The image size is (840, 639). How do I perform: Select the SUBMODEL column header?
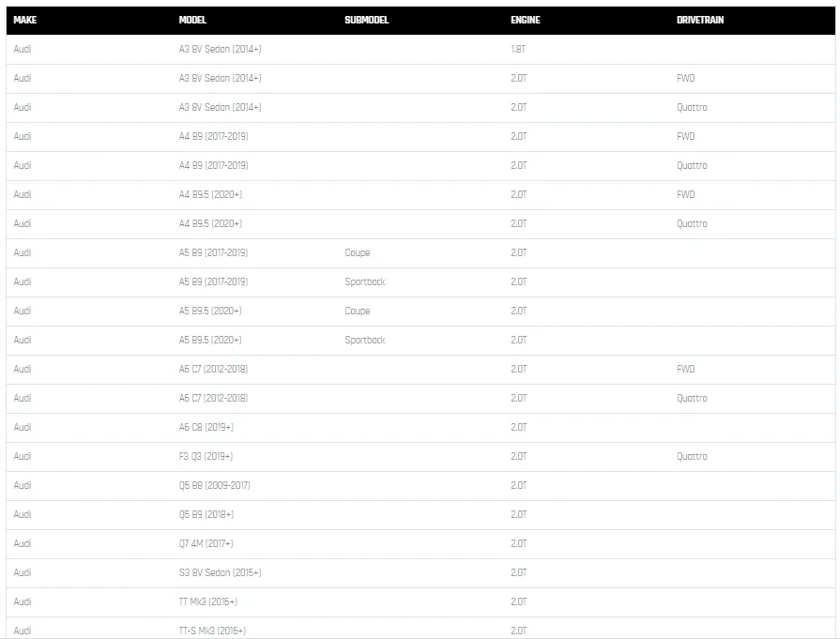[x=366, y=20]
